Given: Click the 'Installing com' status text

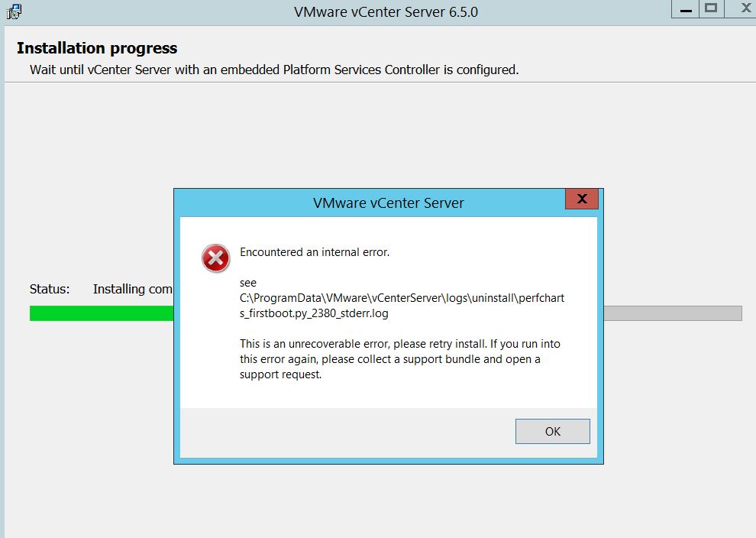Looking at the screenshot, I should (133, 289).
